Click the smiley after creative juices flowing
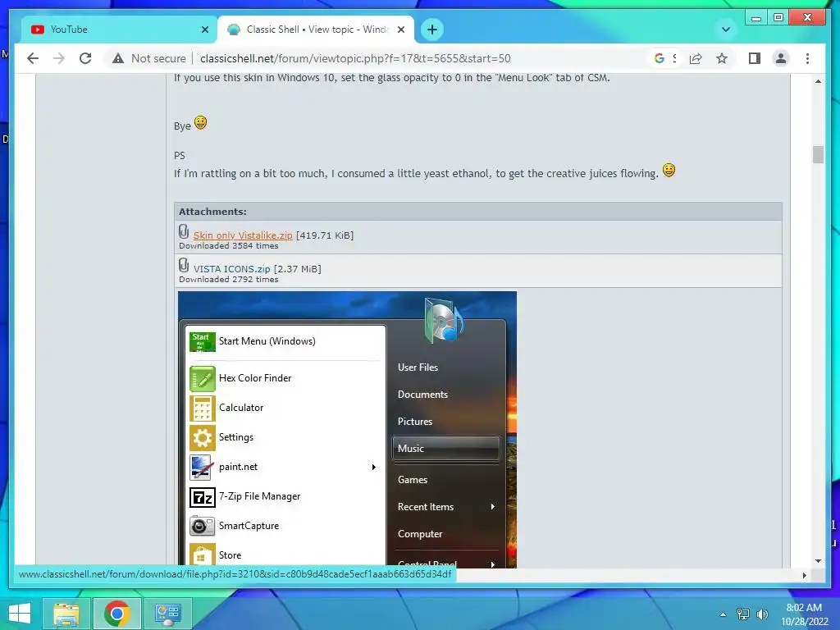Image resolution: width=840 pixels, height=630 pixels. tap(669, 170)
